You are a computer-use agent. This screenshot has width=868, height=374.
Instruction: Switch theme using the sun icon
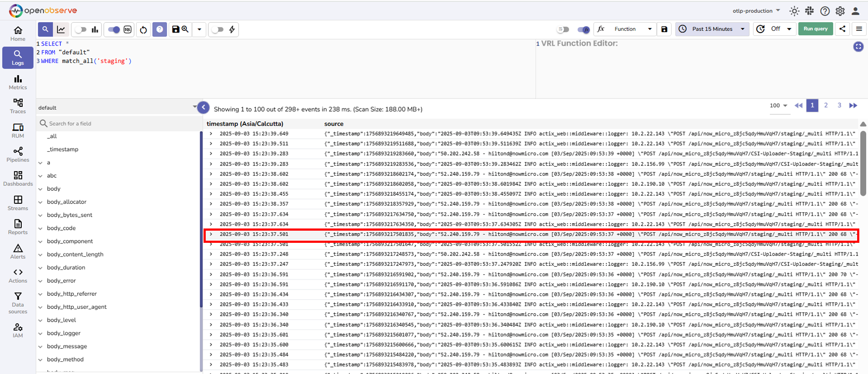(x=794, y=11)
